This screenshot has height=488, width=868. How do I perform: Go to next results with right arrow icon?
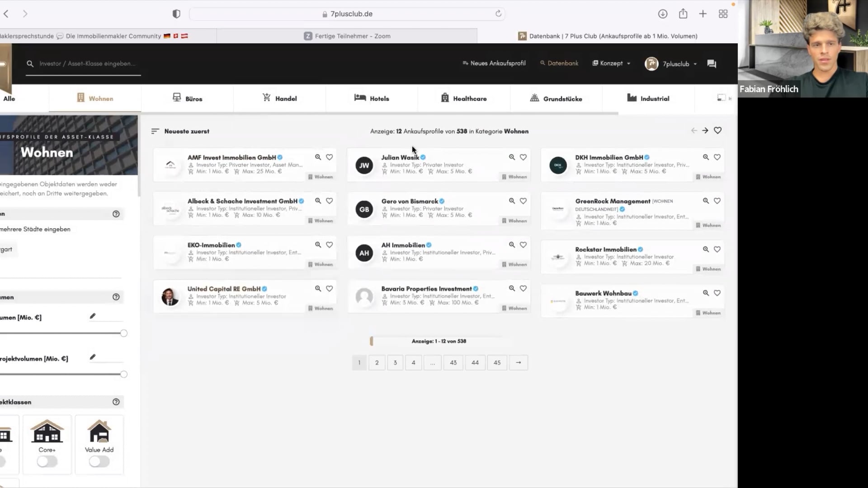pyautogui.click(x=705, y=131)
